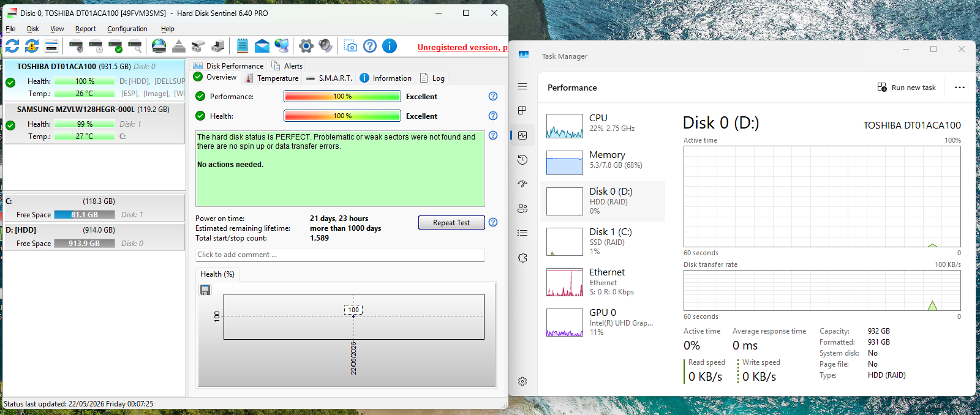980x415 pixels.
Task: Open the Configuration menu
Action: pos(127,29)
